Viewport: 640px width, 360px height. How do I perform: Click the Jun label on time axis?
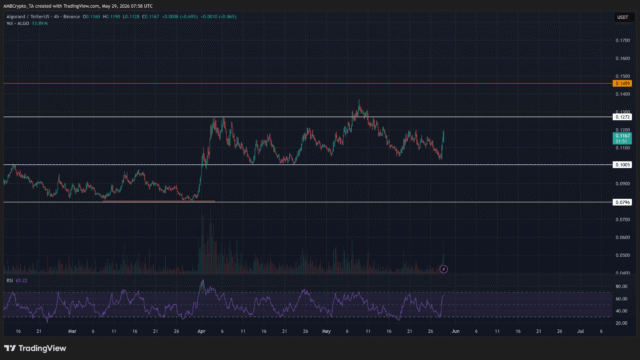pyautogui.click(x=456, y=331)
